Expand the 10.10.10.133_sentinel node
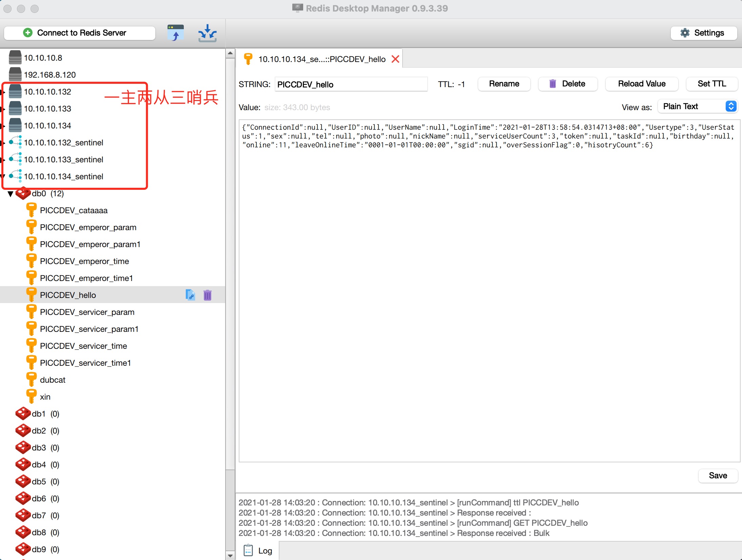Viewport: 742px width, 560px height. [3, 160]
